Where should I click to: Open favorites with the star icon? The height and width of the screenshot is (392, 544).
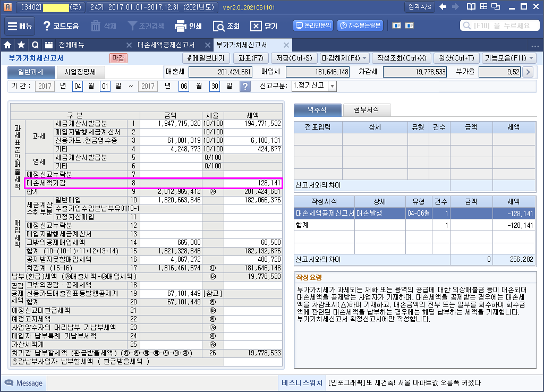tap(21, 45)
